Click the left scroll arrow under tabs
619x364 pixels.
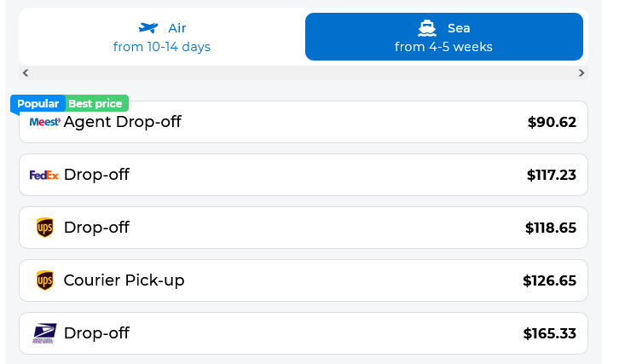click(26, 72)
